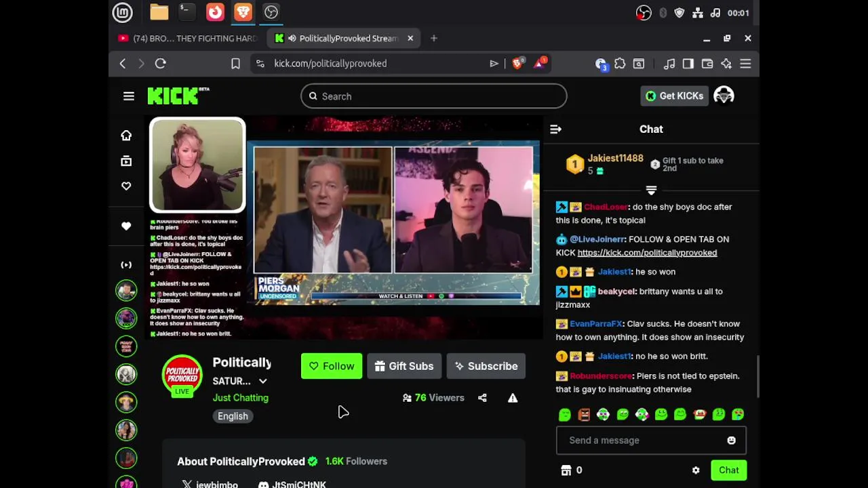Open chat settings gear icon

[696, 470]
